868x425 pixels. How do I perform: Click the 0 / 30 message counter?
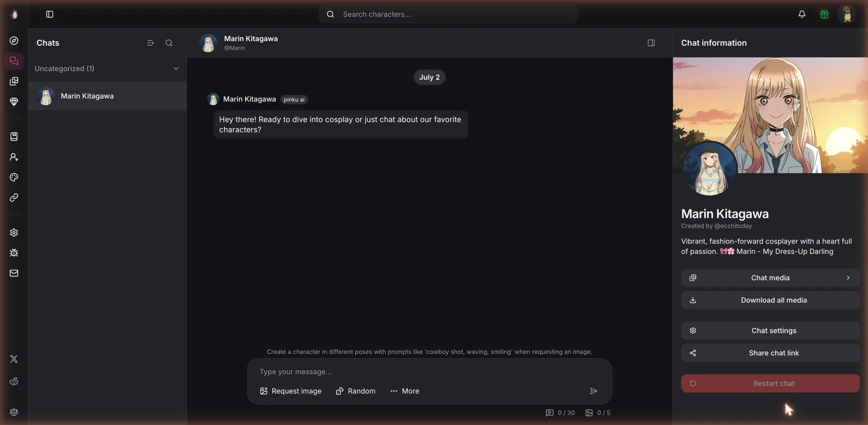(x=560, y=413)
